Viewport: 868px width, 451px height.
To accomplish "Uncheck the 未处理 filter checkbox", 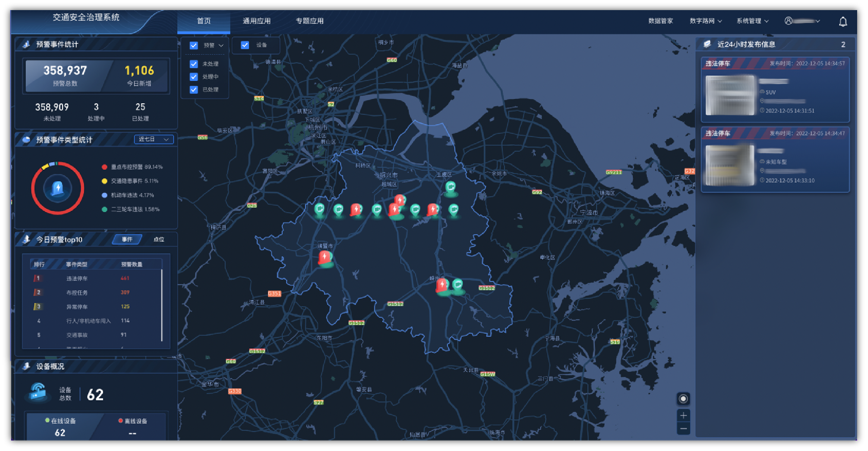I will tap(194, 64).
